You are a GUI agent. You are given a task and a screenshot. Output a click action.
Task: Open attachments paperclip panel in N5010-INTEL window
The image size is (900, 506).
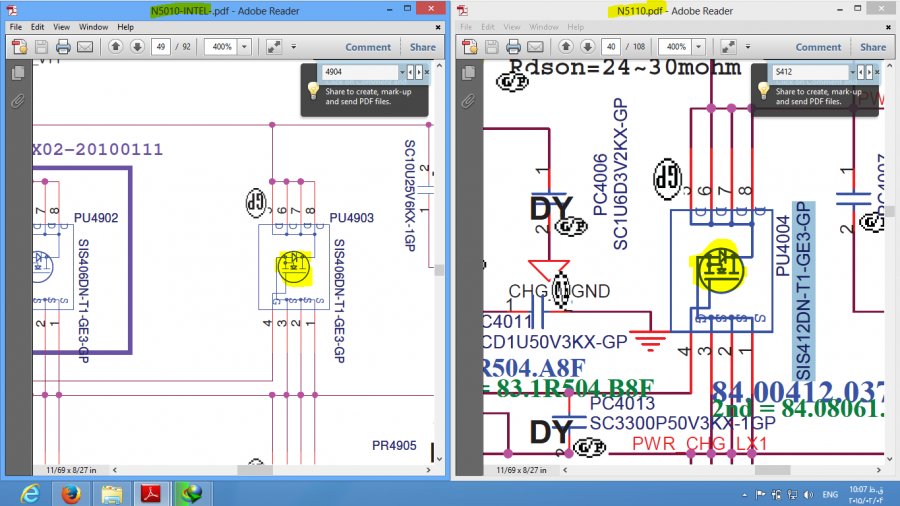(x=18, y=101)
